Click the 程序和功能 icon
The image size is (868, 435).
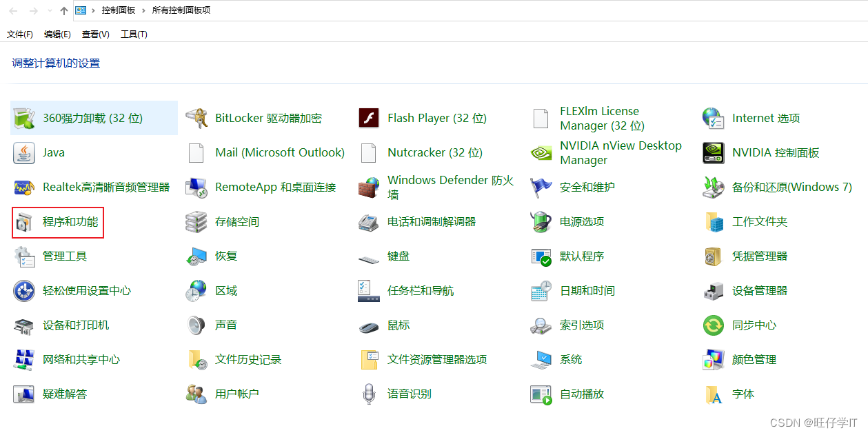tap(24, 221)
